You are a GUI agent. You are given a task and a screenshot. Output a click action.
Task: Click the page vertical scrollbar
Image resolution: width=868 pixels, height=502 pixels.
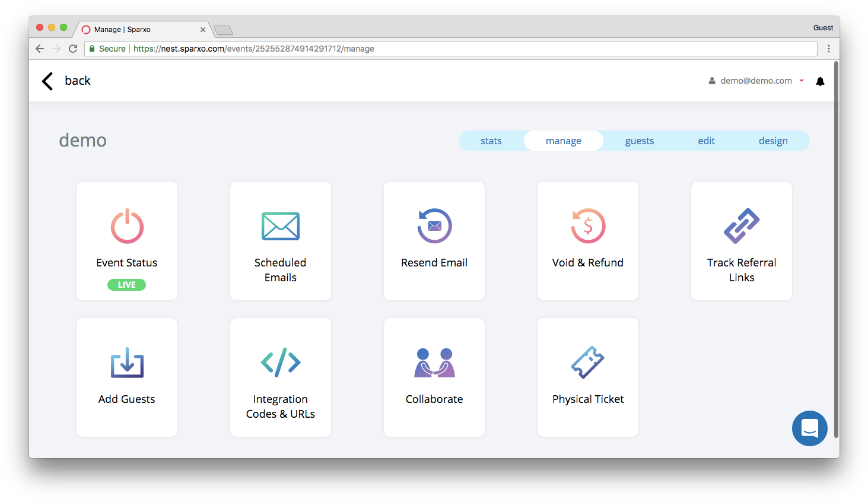pyautogui.click(x=836, y=249)
